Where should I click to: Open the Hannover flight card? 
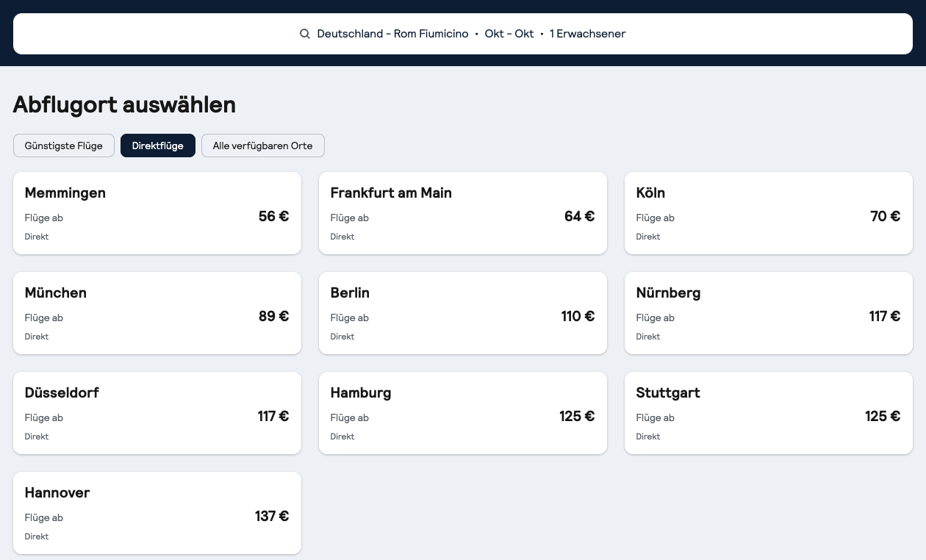(x=157, y=513)
